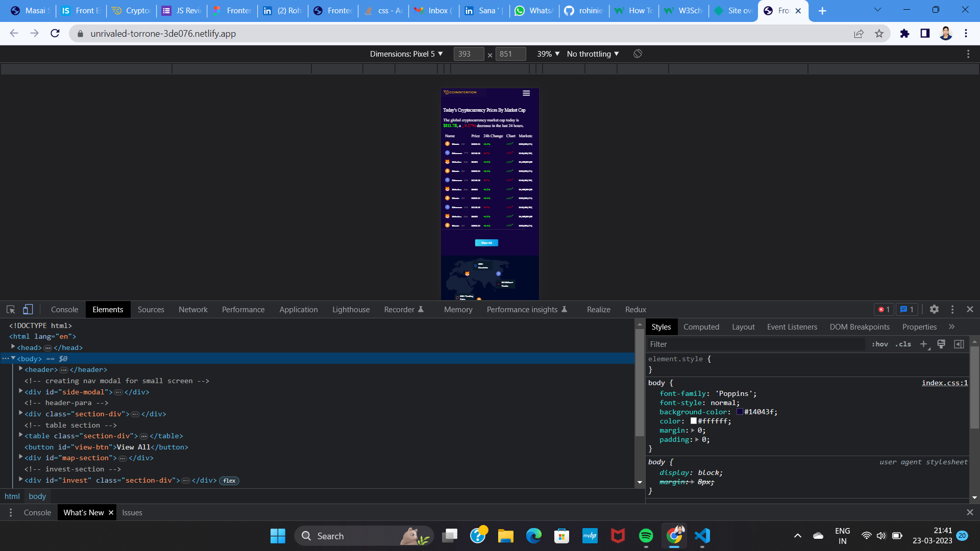This screenshot has height=551, width=980.
Task: Toggle the :hov element state panel
Action: point(880,344)
